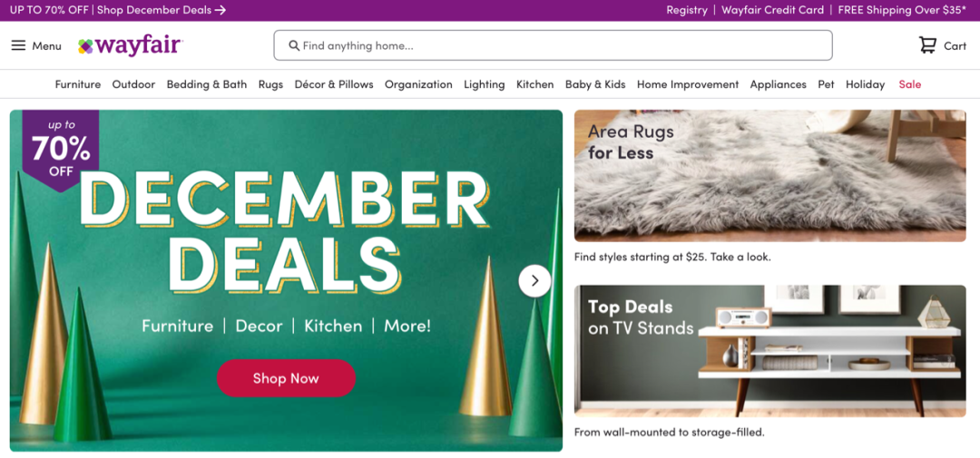Open the hamburger Menu icon
This screenshot has width=980, height=458.
click(x=19, y=45)
